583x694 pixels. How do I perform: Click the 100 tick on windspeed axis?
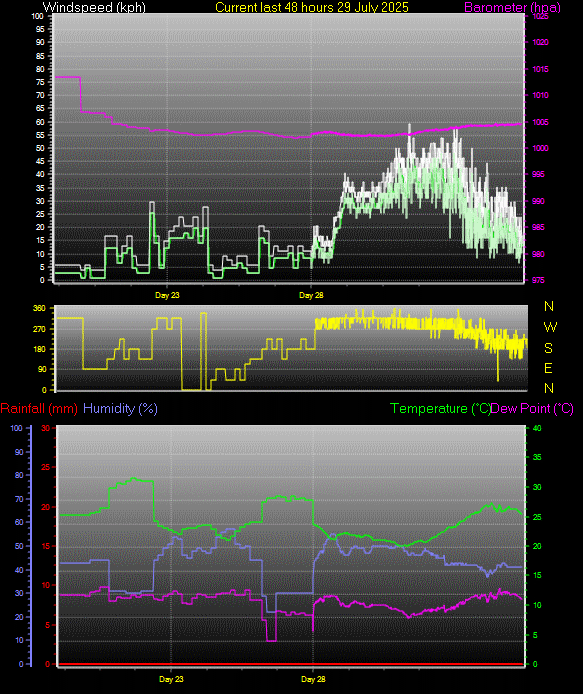pyautogui.click(x=38, y=16)
